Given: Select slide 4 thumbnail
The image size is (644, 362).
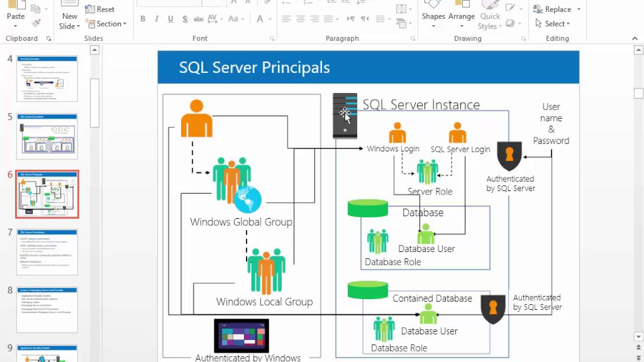Looking at the screenshot, I should coord(47,79).
